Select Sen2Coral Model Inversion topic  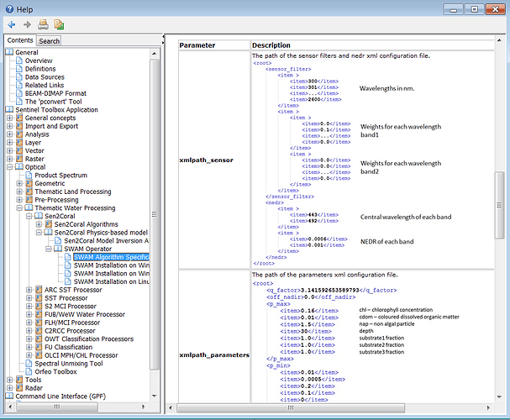107,240
